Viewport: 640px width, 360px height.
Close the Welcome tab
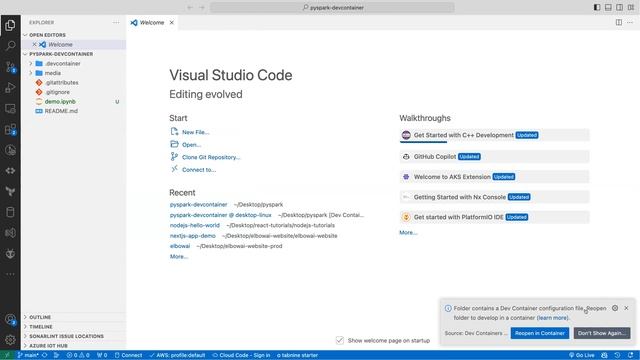click(172, 22)
